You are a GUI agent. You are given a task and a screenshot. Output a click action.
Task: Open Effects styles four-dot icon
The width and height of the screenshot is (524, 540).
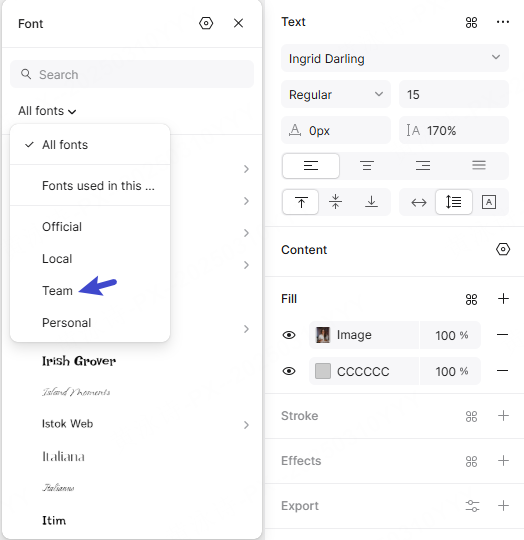click(x=471, y=461)
